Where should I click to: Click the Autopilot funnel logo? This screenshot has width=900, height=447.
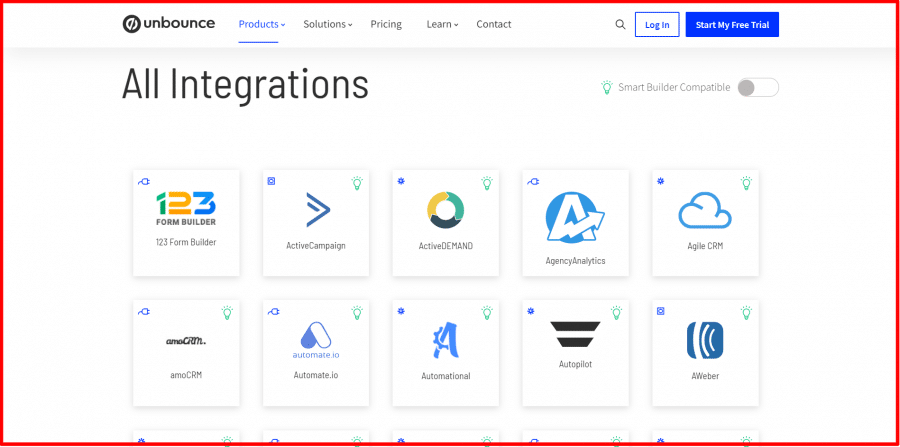click(x=575, y=335)
